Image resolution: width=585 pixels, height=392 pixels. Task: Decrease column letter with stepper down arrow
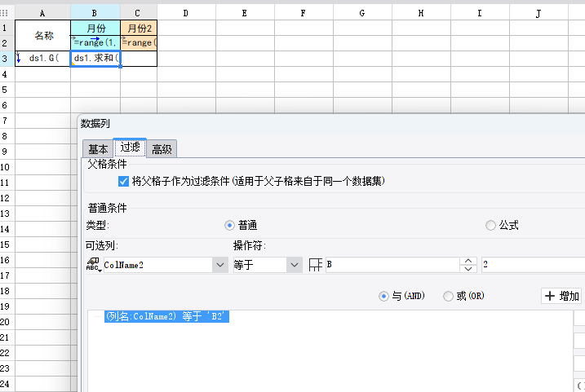[468, 269]
